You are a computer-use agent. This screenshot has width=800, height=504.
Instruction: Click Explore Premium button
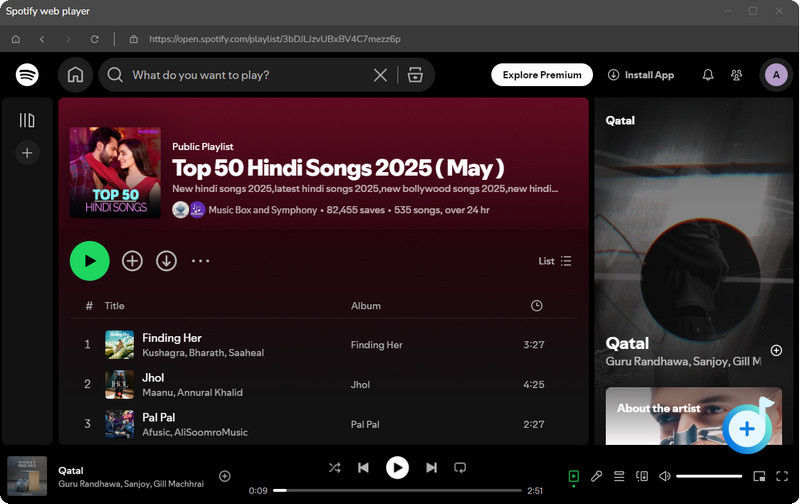(x=542, y=75)
